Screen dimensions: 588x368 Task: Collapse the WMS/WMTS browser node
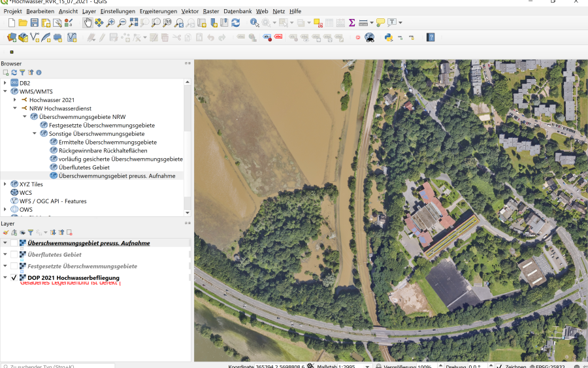[x=5, y=92]
